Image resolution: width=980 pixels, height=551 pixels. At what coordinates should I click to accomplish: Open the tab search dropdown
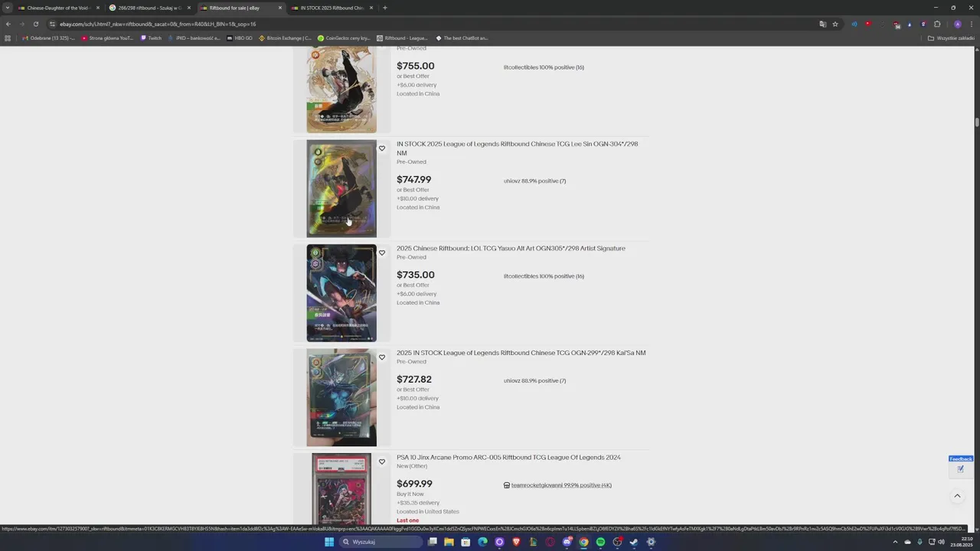tap(7, 8)
